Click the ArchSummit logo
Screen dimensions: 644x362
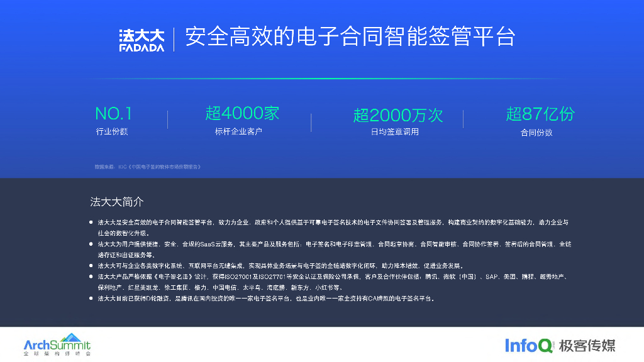click(x=57, y=345)
